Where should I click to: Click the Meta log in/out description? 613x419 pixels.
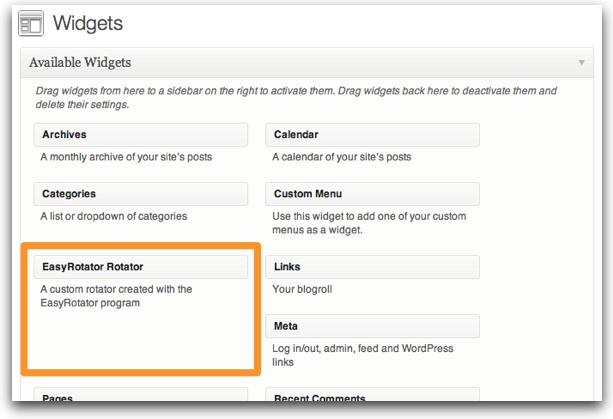pyautogui.click(x=362, y=355)
